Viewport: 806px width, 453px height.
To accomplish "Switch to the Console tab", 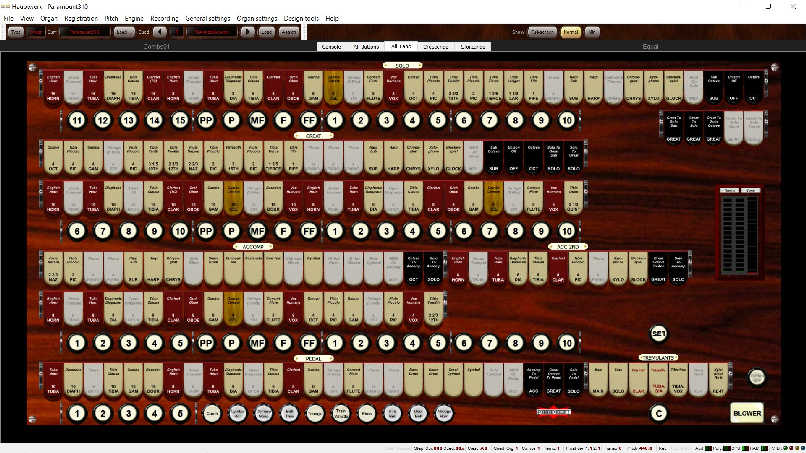I will [x=332, y=46].
